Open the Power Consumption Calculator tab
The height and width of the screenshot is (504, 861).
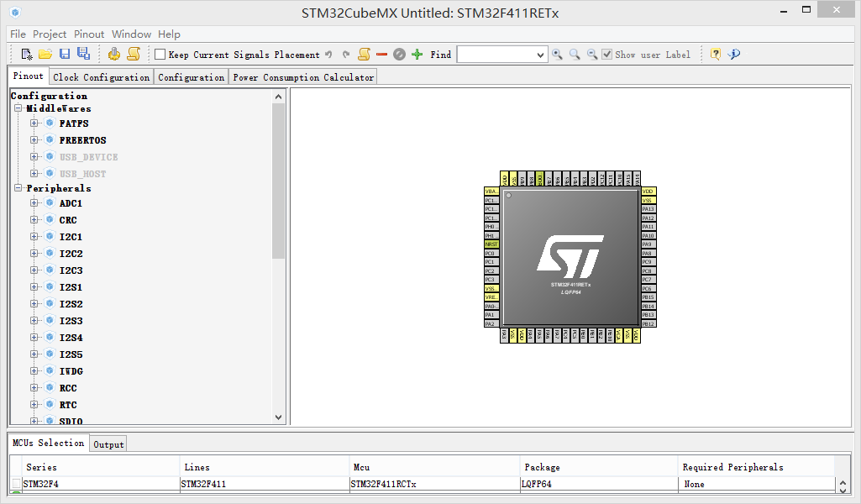[303, 77]
